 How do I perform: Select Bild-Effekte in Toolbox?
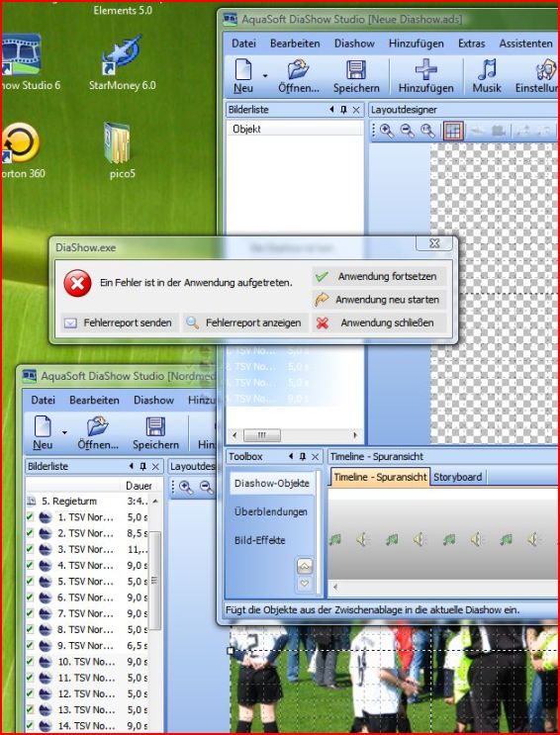click(260, 540)
